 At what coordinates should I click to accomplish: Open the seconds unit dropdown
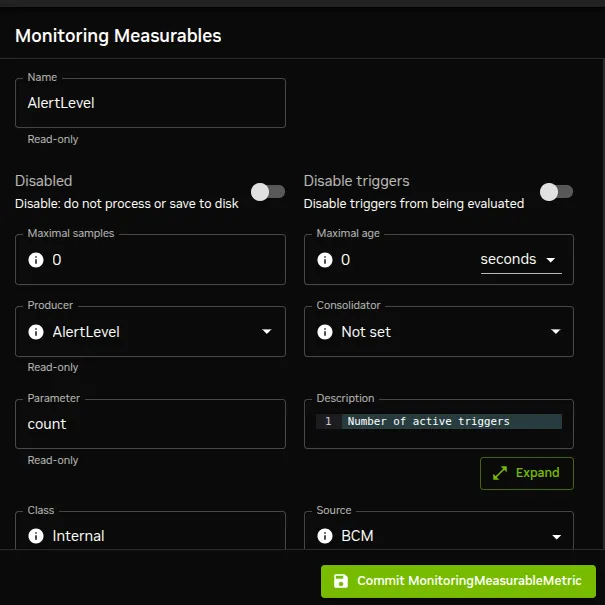521,260
